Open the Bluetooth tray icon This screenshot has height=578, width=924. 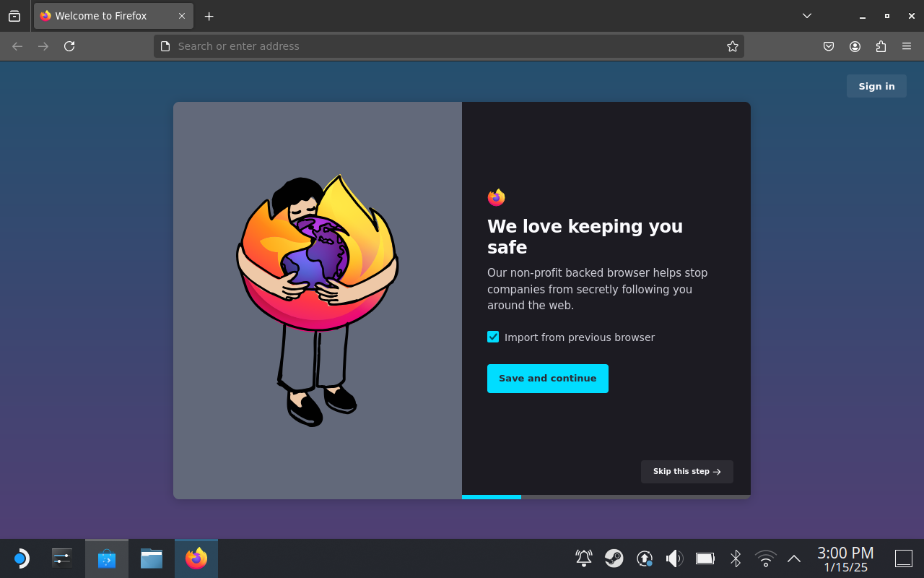pyautogui.click(x=735, y=558)
